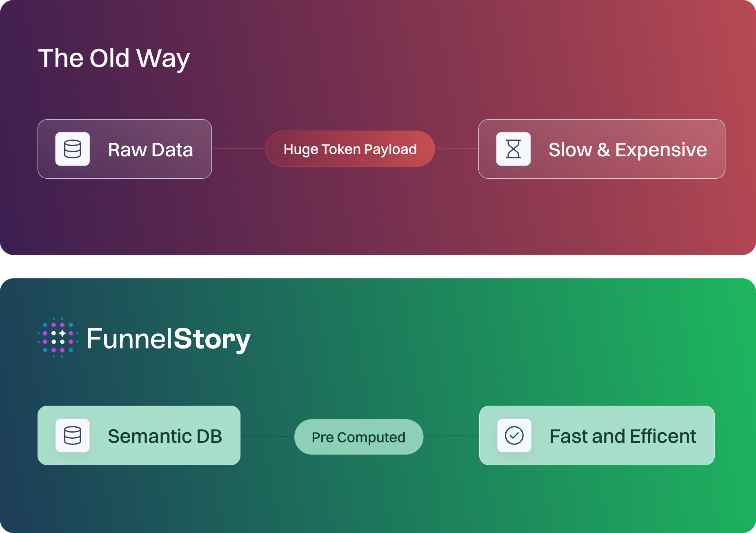Click the checkmark icon beside Fast and Efficent
This screenshot has width=756, height=533.
[x=514, y=435]
